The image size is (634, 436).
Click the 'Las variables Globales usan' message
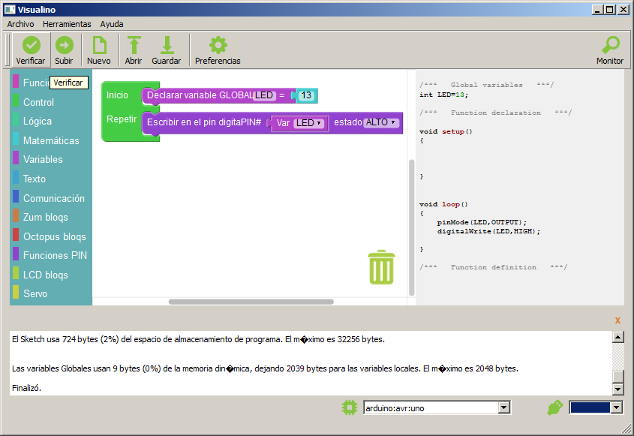(265, 368)
